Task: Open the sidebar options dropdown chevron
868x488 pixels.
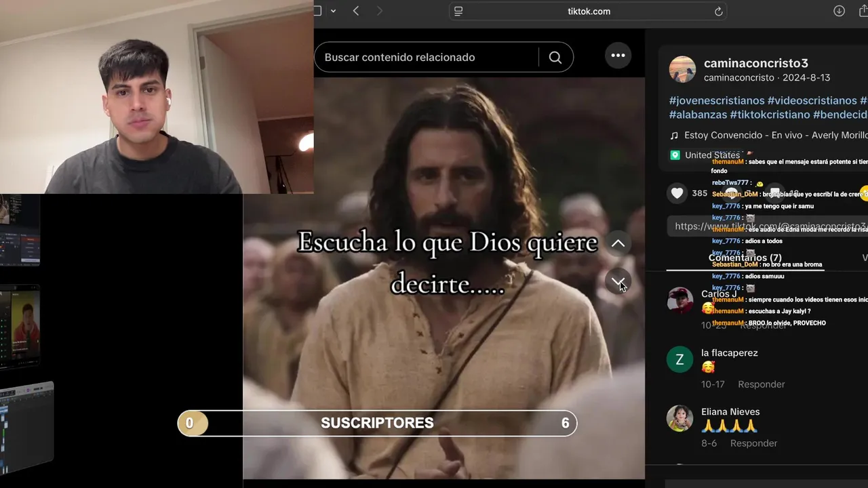Action: pos(333,11)
